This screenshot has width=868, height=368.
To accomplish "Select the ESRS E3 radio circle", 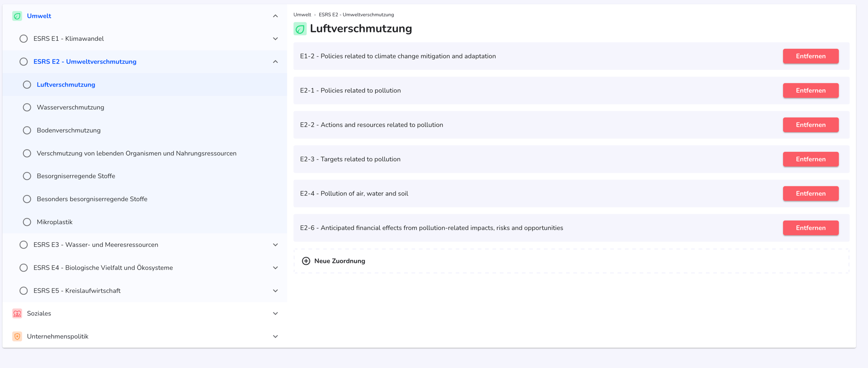I will tap(24, 245).
